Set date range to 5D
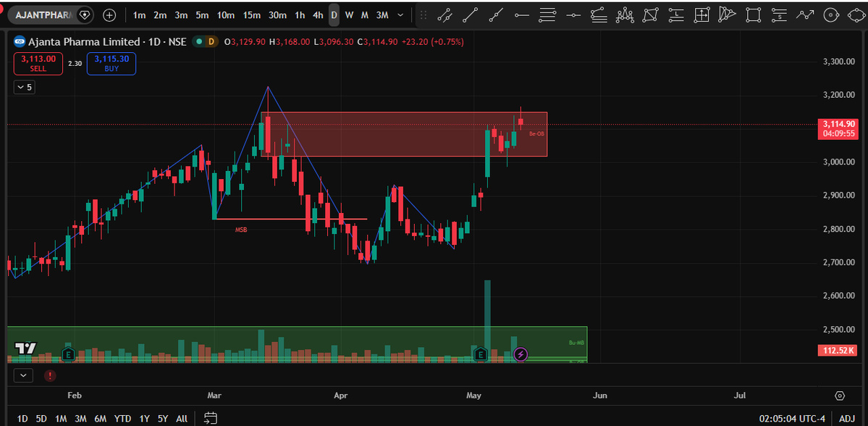The image size is (868, 426). point(41,418)
